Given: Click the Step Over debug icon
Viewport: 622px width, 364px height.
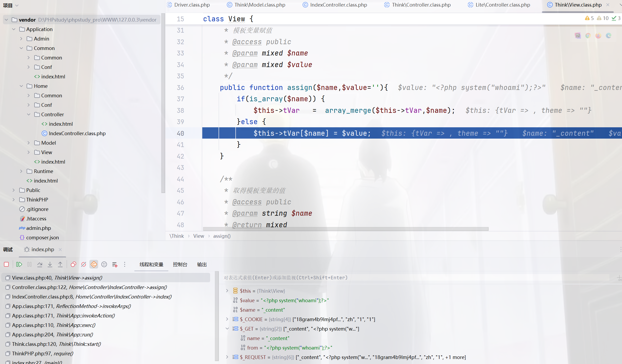Looking at the screenshot, I should [x=40, y=264].
